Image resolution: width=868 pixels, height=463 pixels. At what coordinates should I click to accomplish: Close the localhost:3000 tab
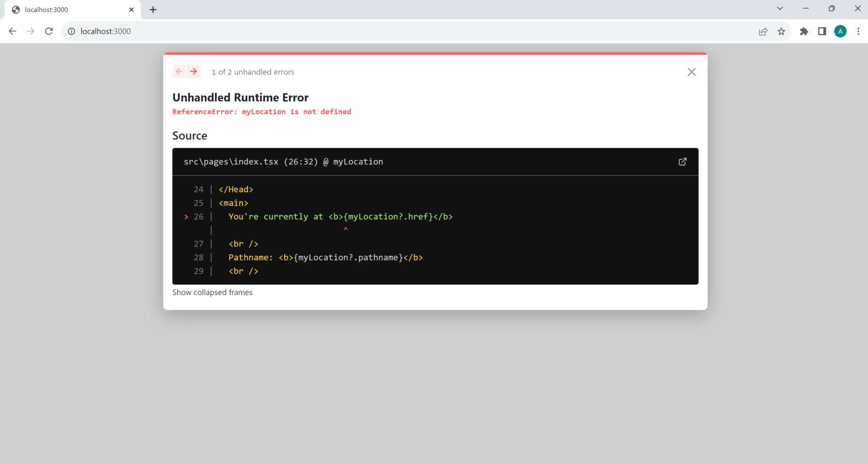tap(131, 9)
